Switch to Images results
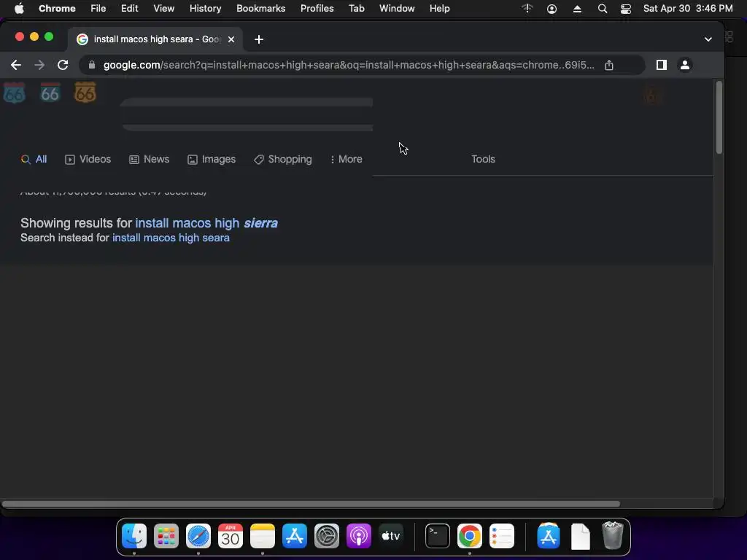 click(212, 160)
